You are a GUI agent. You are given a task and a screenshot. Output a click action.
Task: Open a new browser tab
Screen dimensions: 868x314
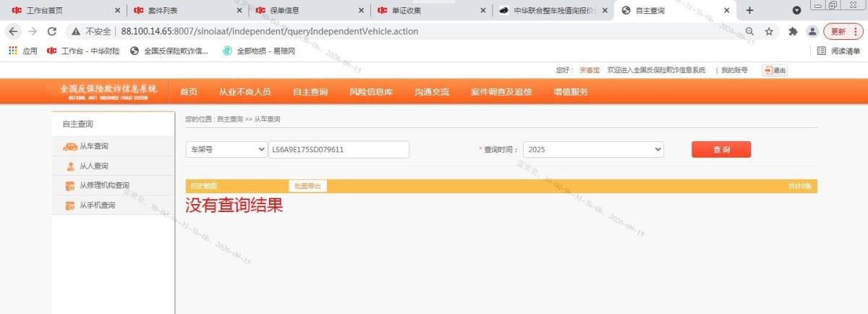coord(749,10)
